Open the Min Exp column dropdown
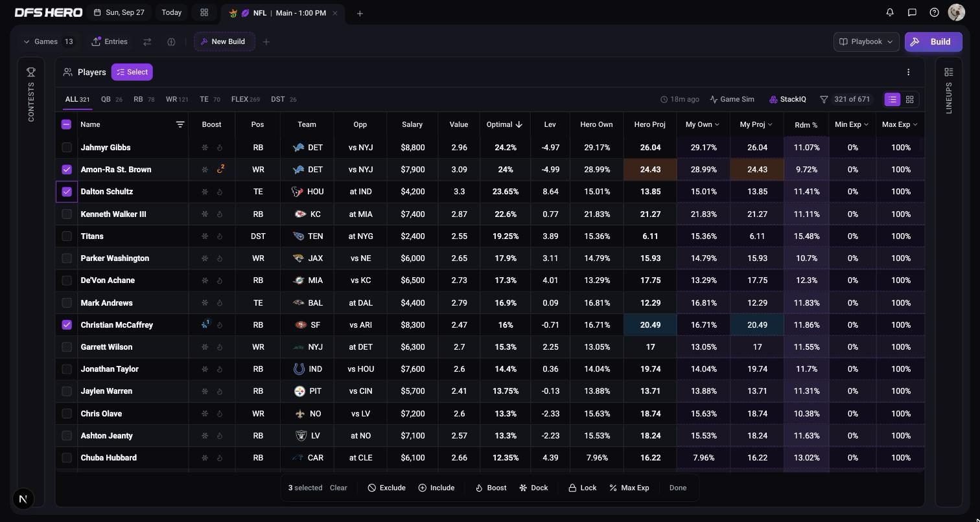 (852, 124)
